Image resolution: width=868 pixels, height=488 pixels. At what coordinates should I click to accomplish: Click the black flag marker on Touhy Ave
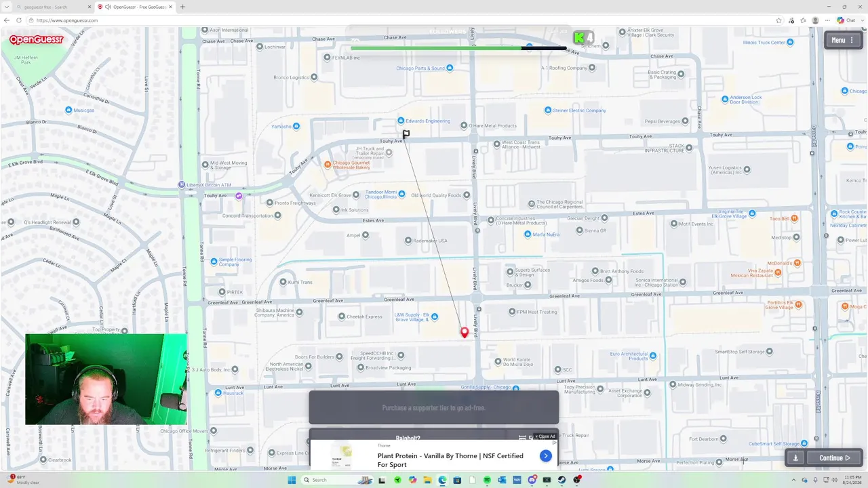point(406,134)
